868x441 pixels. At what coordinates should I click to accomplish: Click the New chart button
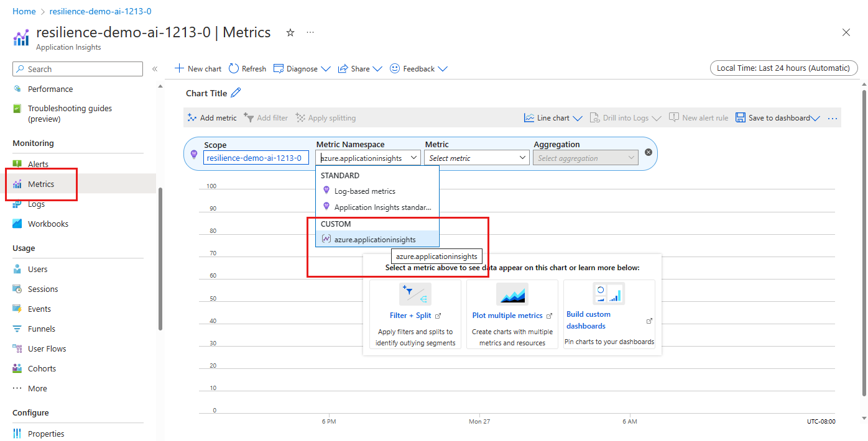[198, 69]
